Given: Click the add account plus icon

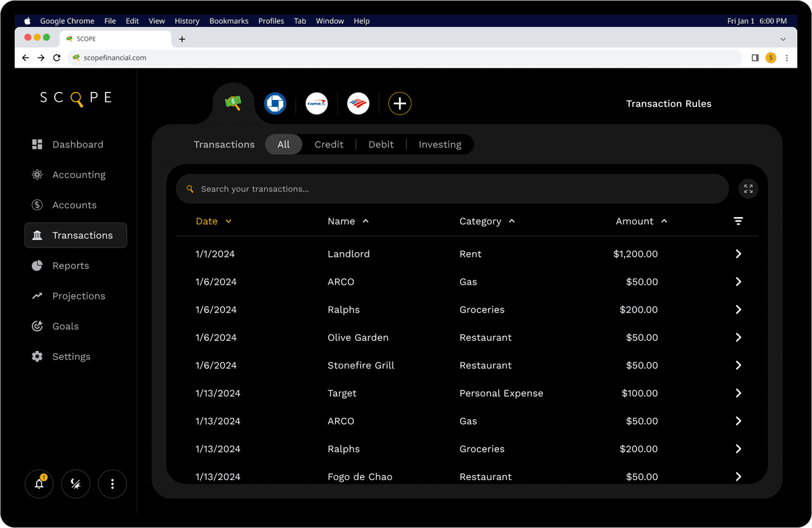Looking at the screenshot, I should coord(400,103).
